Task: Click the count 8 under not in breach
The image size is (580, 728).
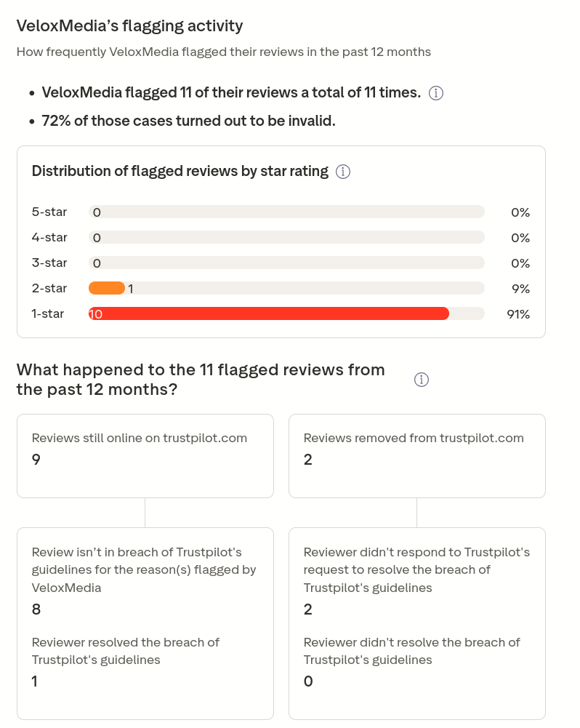Action: point(36,609)
